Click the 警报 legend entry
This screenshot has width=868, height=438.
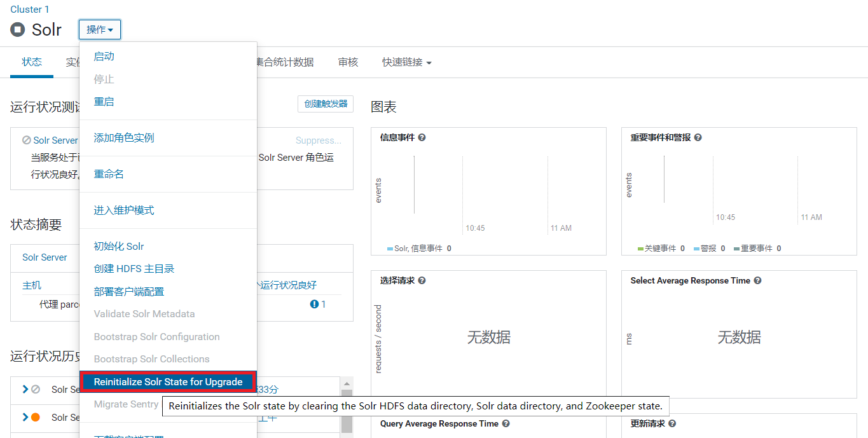pos(709,249)
